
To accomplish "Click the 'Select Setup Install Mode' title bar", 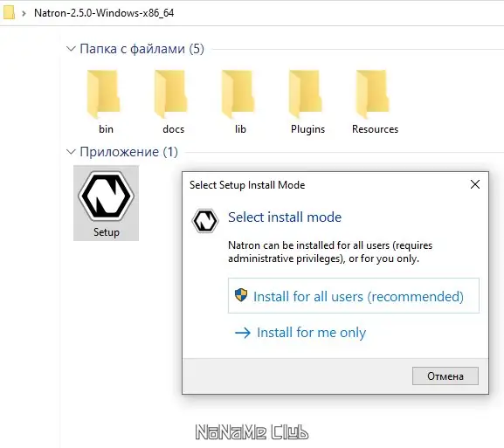I will [x=247, y=185].
